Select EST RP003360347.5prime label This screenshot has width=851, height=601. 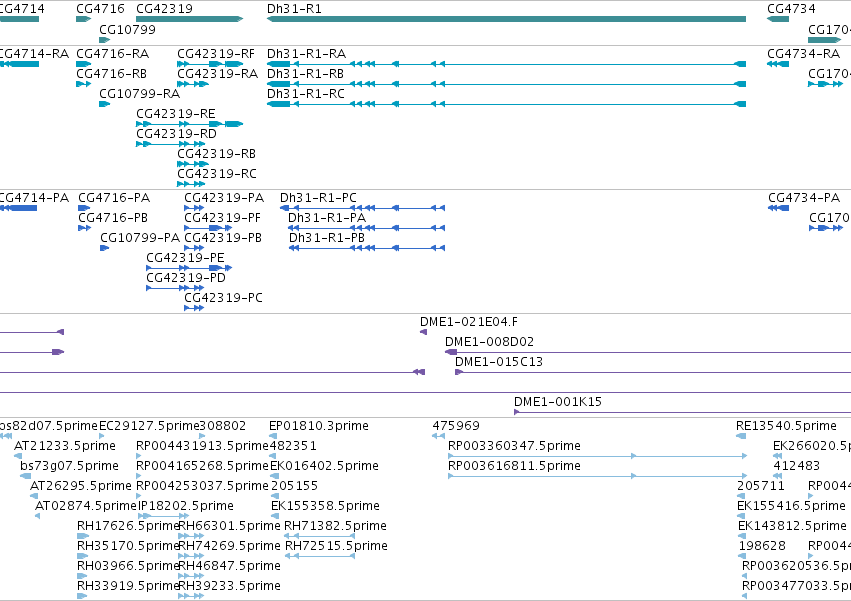tap(515, 446)
